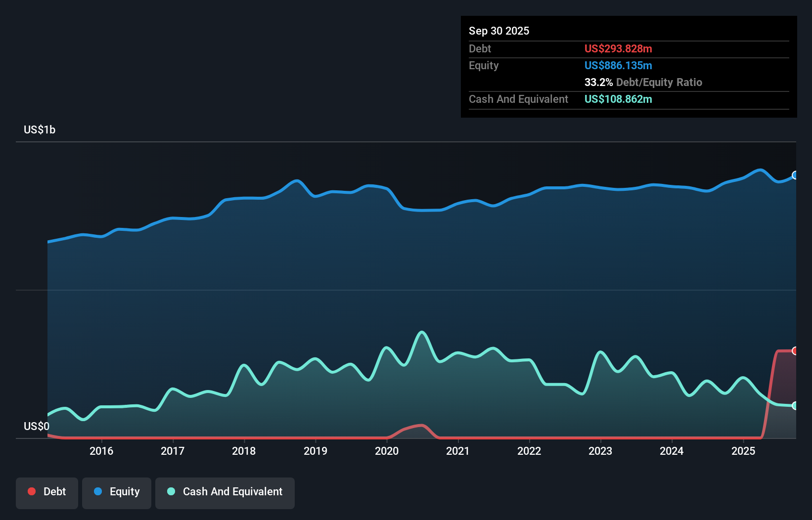Click the blue Equity legend dot

(x=98, y=491)
